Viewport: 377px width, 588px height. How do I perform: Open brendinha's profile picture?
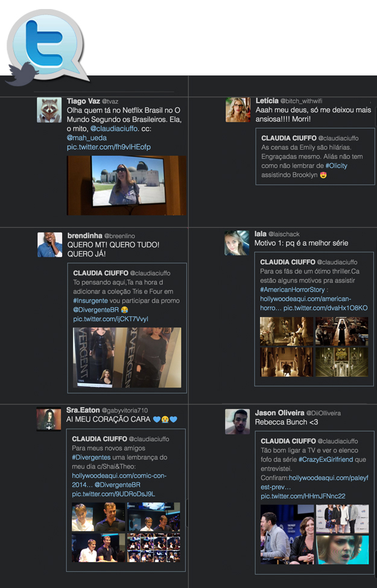(x=49, y=244)
